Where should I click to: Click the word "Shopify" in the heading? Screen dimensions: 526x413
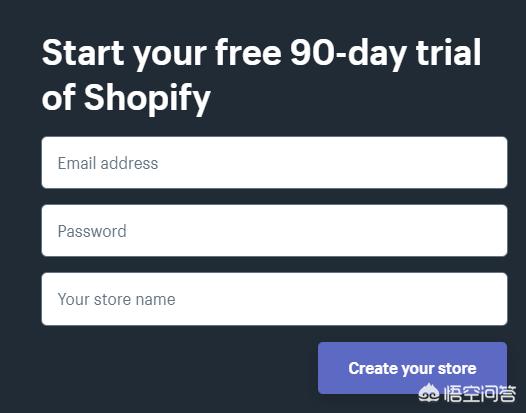(x=147, y=99)
